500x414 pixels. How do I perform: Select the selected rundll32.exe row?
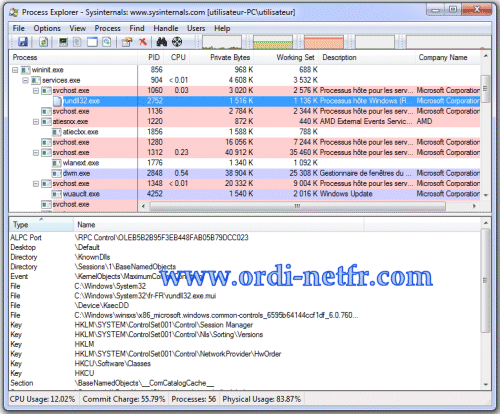click(x=245, y=101)
